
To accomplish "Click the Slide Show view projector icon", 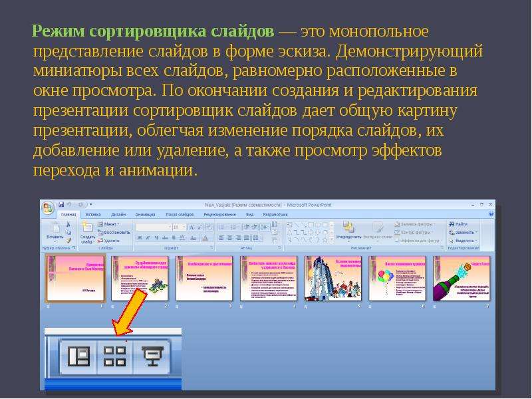I will coord(152,356).
